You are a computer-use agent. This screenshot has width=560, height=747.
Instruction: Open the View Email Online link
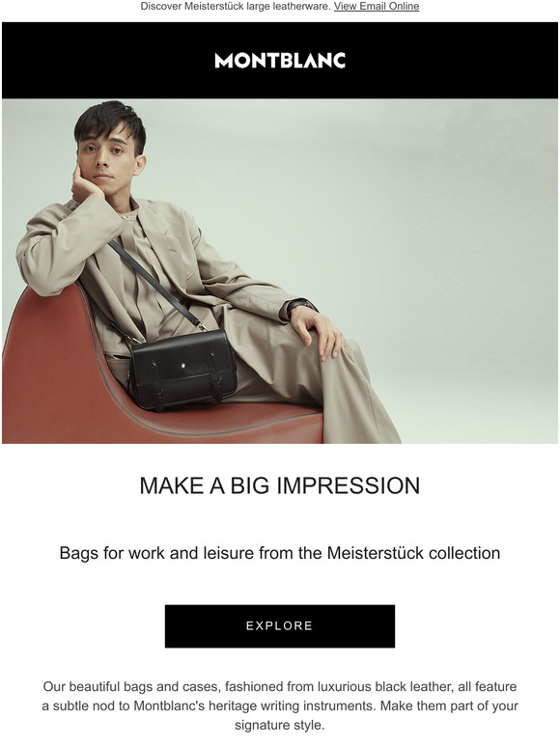(376, 6)
